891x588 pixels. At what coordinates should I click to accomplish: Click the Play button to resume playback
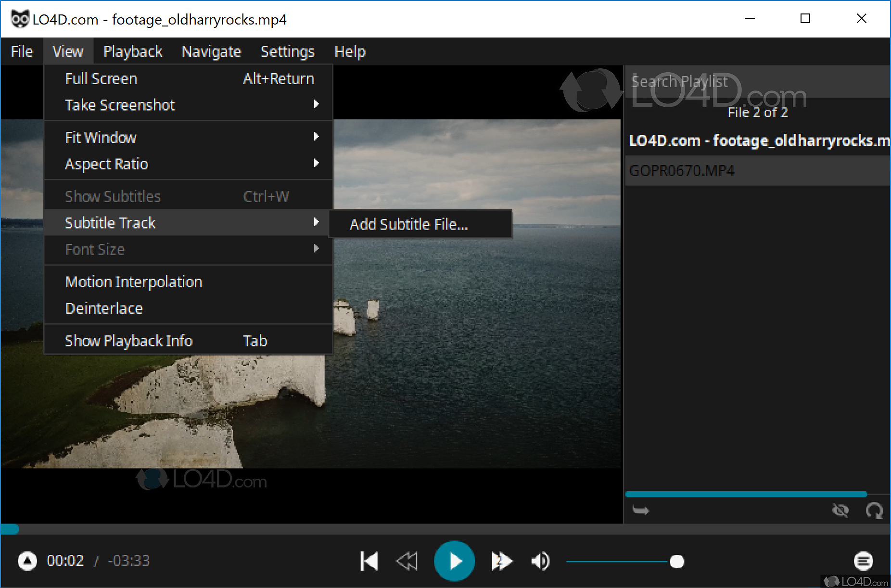(454, 561)
